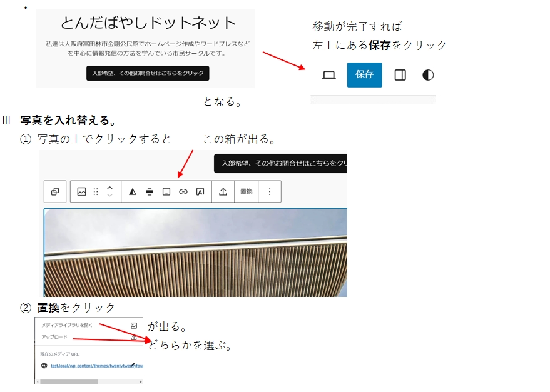Click the upload arrow icon in the toolbar

pyautogui.click(x=223, y=192)
